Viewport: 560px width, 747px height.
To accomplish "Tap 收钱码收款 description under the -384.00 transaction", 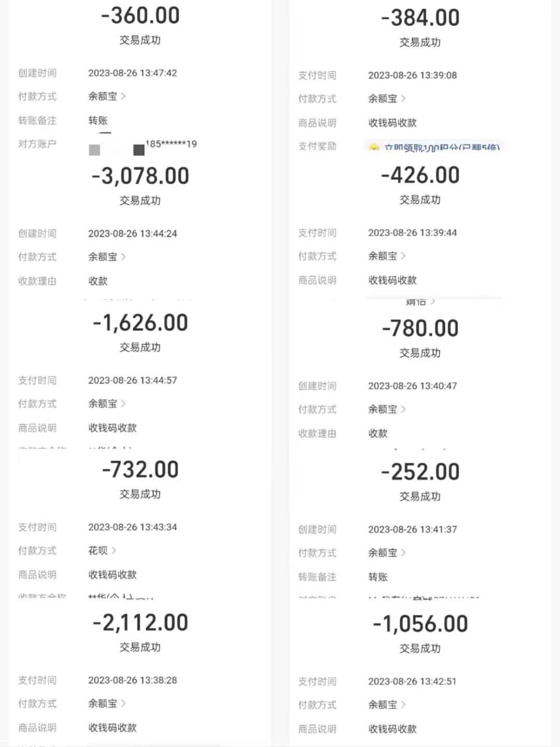I will pos(393,123).
